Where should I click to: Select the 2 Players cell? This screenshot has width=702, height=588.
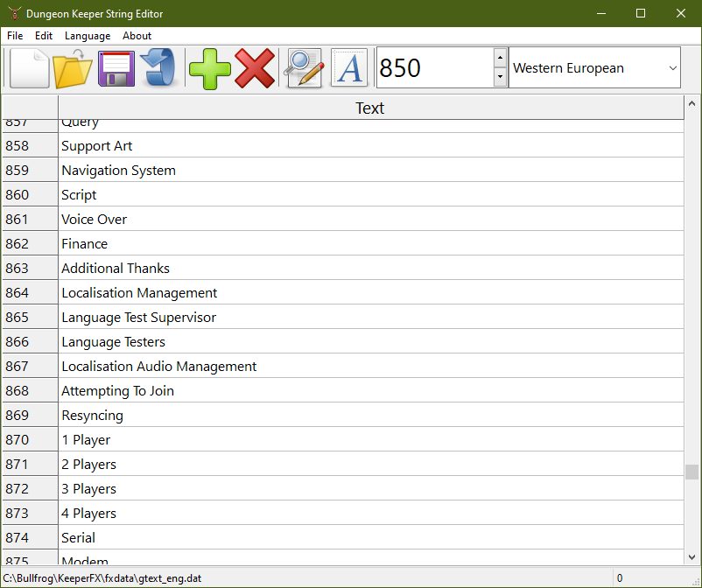(371, 464)
